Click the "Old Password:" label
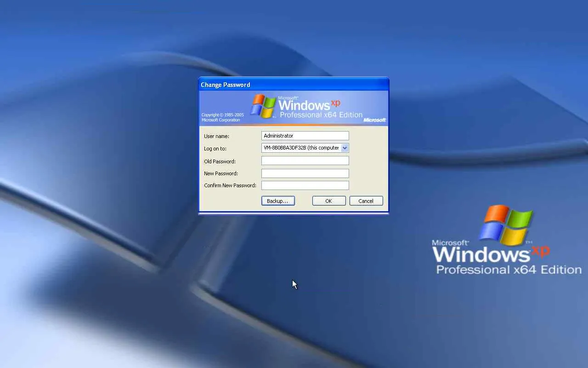Screen dimensions: 588x368 coord(220,161)
